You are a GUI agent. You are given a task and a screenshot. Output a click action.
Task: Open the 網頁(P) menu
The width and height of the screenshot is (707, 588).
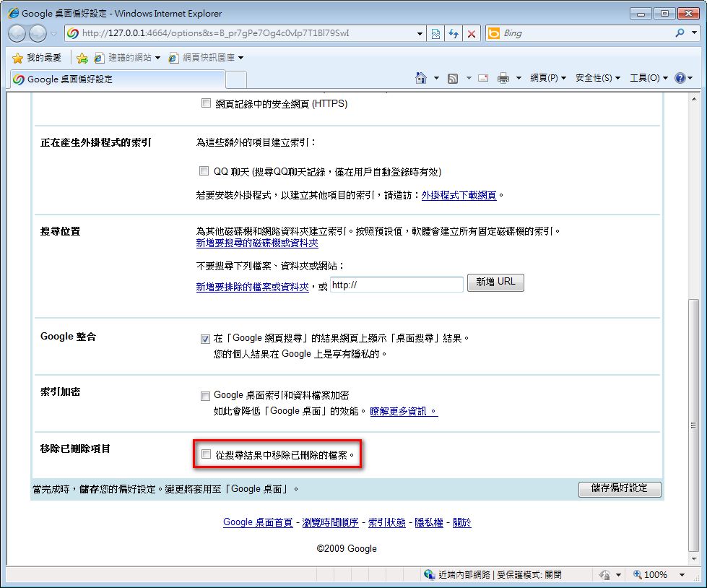pos(548,78)
